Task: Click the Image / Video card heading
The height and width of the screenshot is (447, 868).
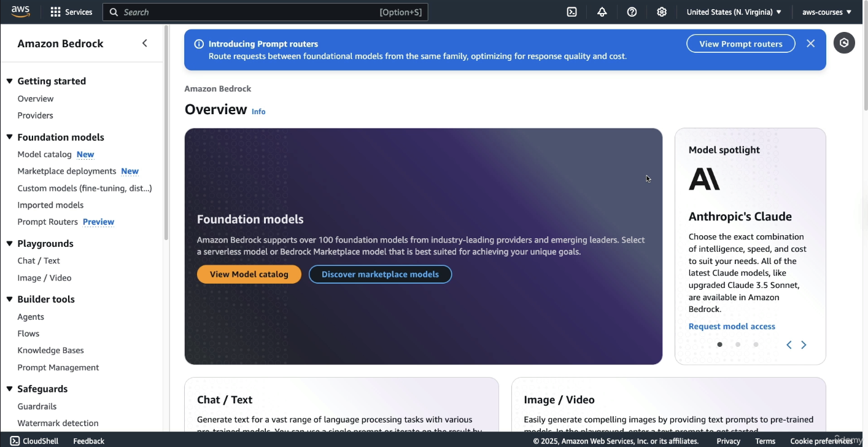Action: click(559, 400)
